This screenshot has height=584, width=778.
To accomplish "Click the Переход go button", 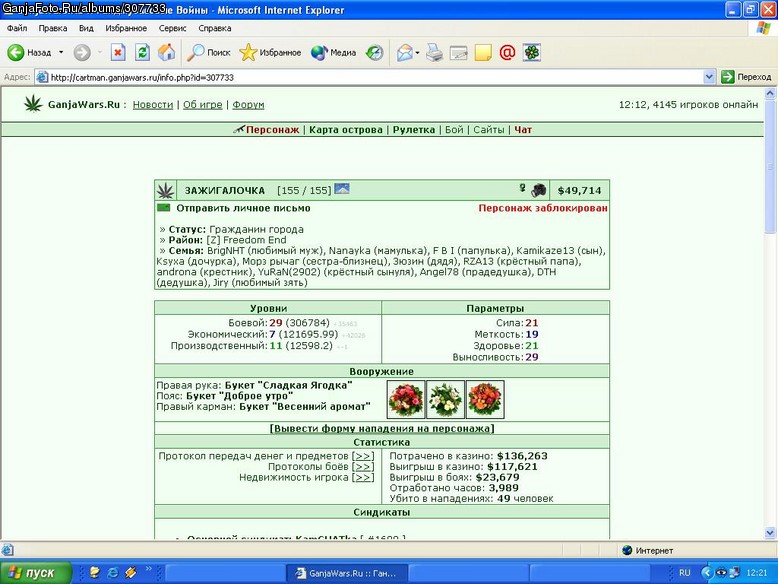I will tap(746, 77).
